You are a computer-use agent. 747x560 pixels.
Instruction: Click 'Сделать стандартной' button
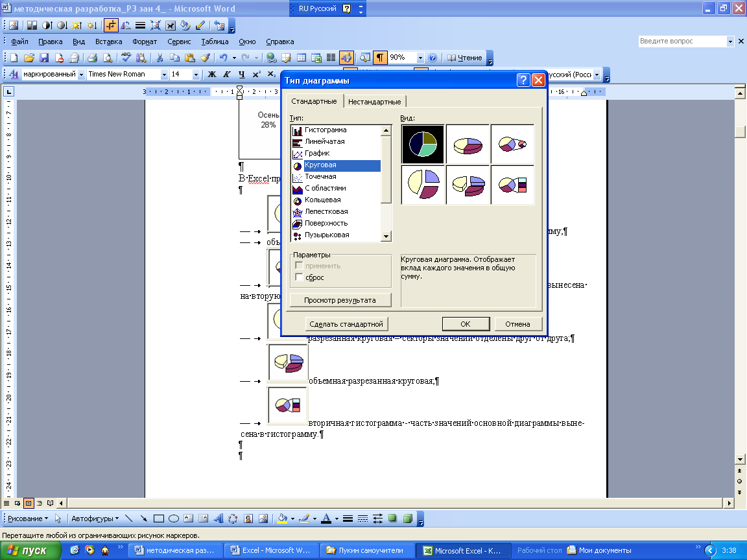click(x=346, y=324)
